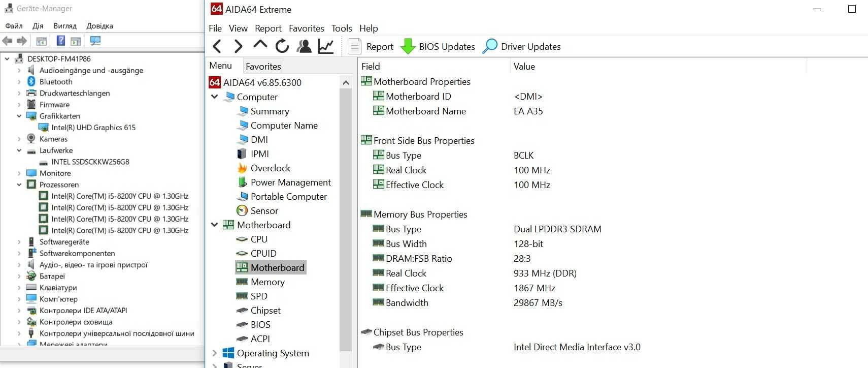This screenshot has height=368, width=868.
Task: Click the Report toolbar button
Action: coord(372,46)
